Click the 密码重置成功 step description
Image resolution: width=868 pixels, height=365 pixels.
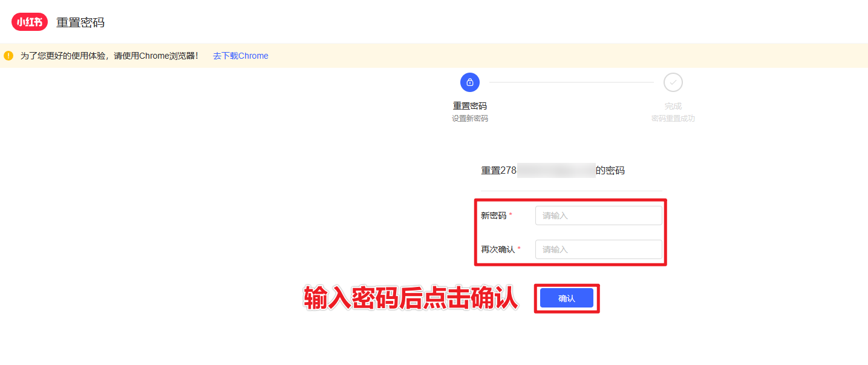(673, 119)
